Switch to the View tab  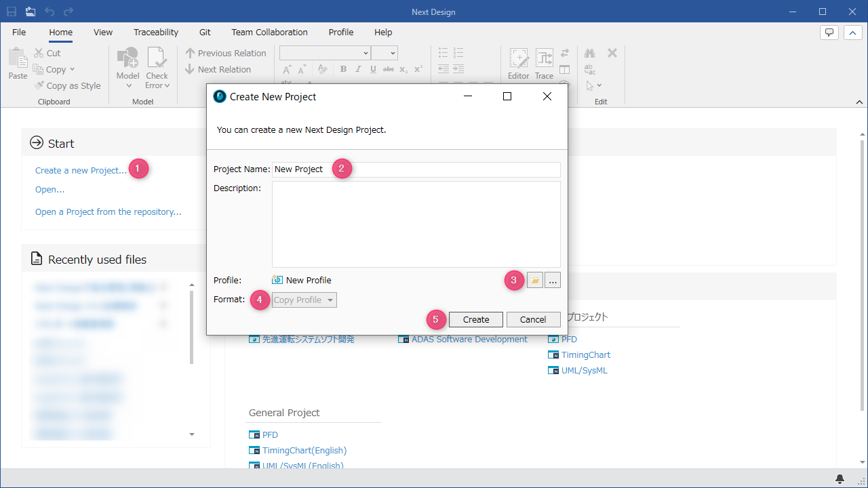[x=103, y=32]
